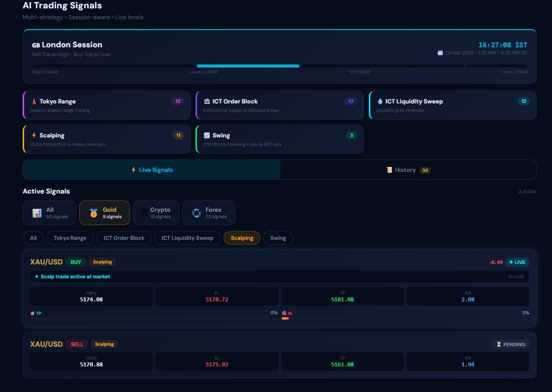
Task: Click the ICT Liquidity Sweep count badge 12
Action: click(x=524, y=101)
